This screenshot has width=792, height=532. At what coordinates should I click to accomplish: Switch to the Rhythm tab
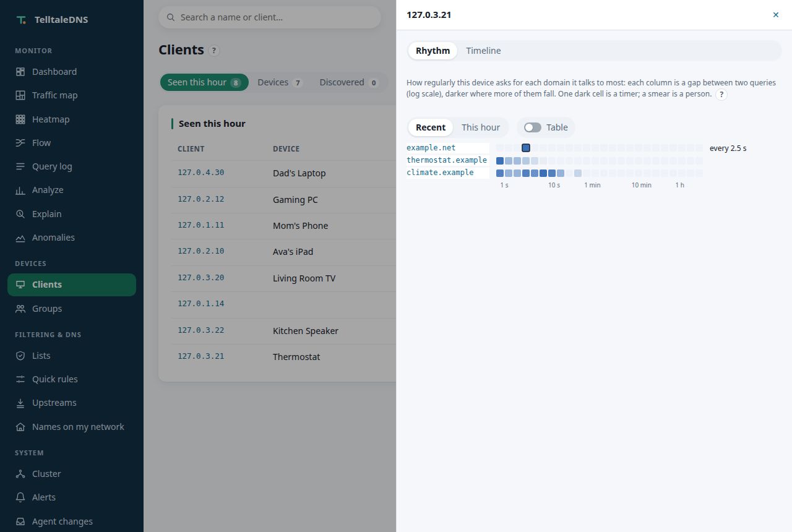(433, 51)
